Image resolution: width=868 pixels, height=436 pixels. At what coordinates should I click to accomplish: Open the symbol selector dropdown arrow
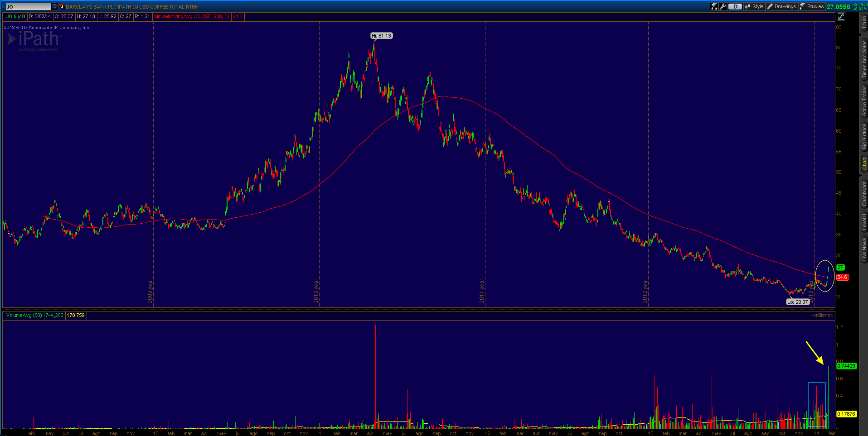(x=55, y=7)
